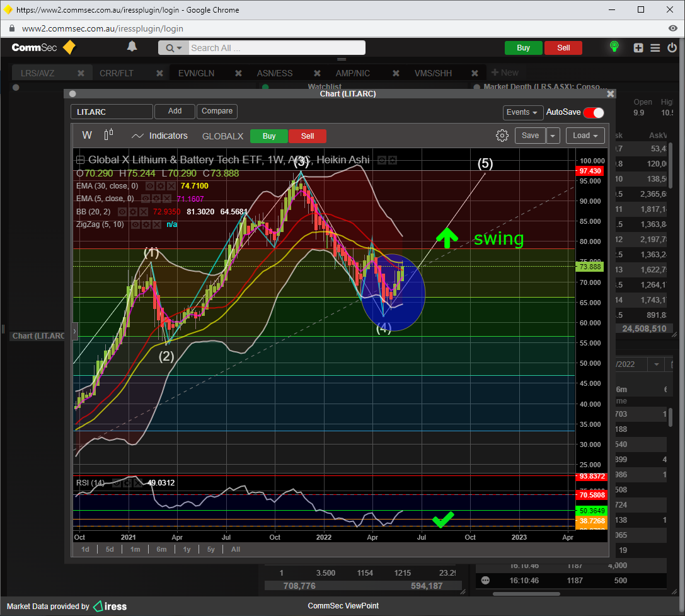Change chart type with candlestick icon
685x616 pixels.
tap(109, 134)
